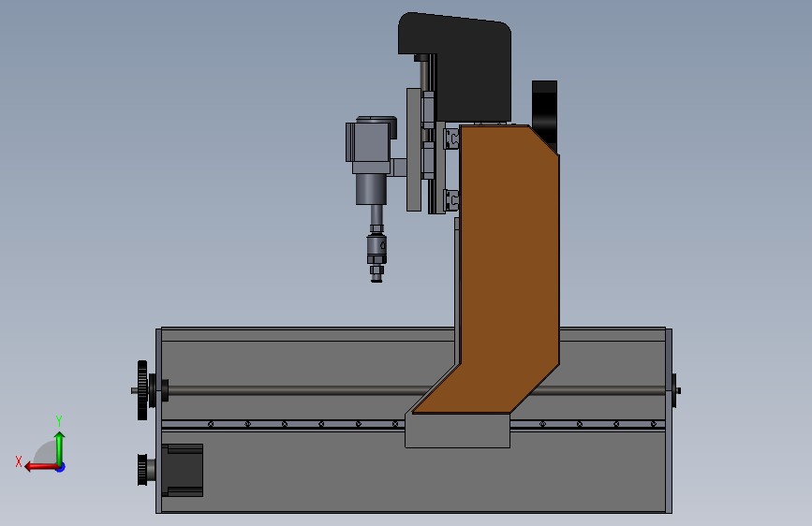Click the blue Z axis dot on the triad
This screenshot has width=812, height=526.
61,467
